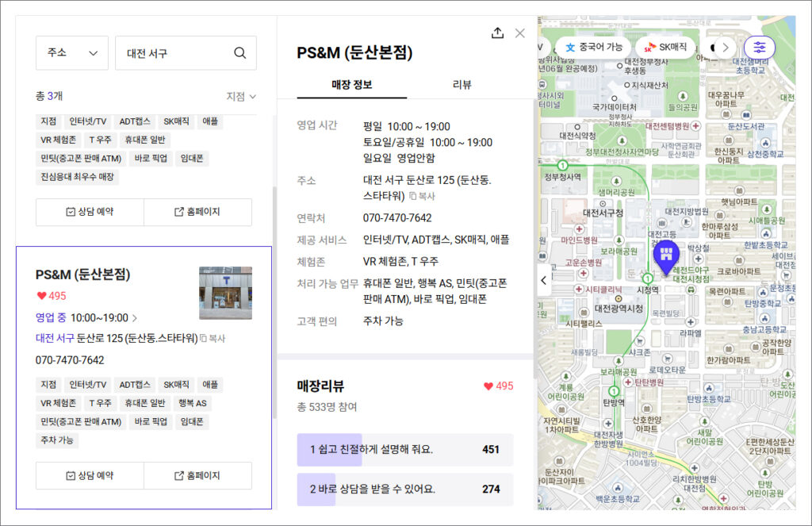Close the PS&M store detail panel
This screenshot has height=526, width=812.
(520, 33)
